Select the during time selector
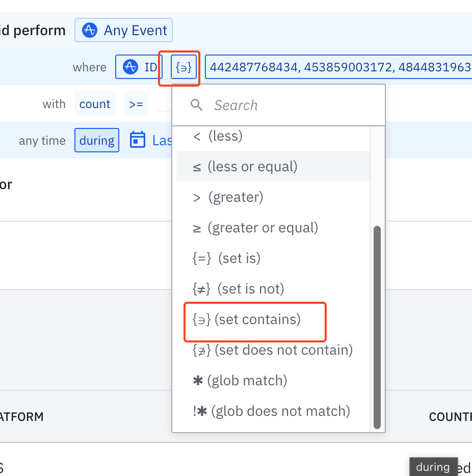 97,140
